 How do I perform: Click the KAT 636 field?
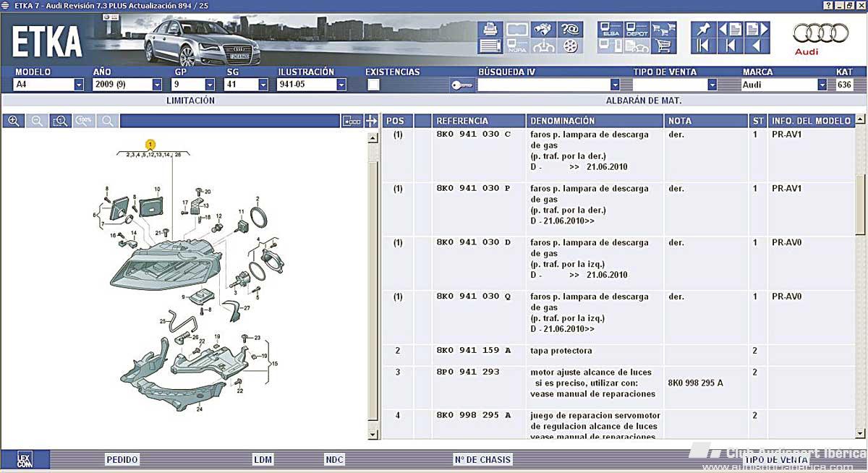click(x=844, y=85)
